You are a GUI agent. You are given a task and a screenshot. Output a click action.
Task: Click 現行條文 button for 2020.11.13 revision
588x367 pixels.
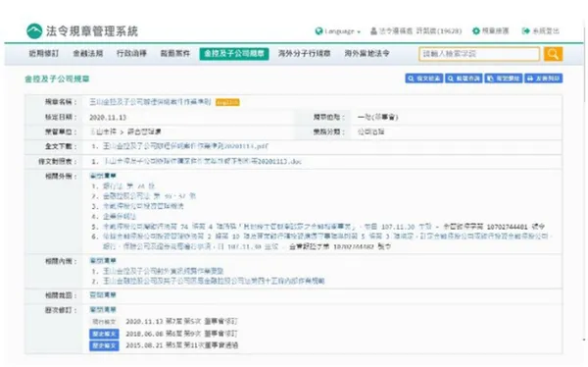coord(104,322)
